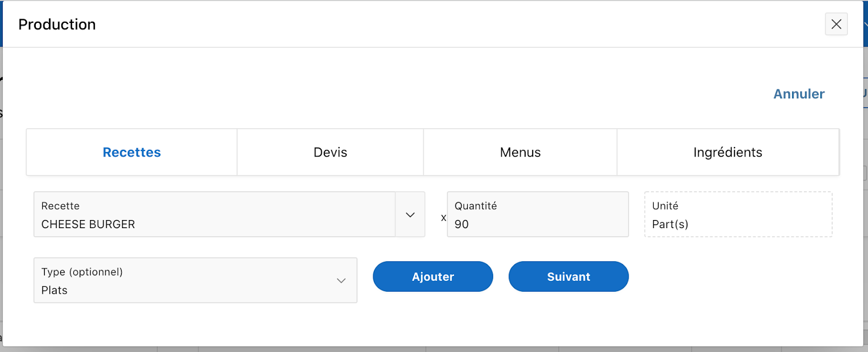Select the Plats value text

[54, 291]
